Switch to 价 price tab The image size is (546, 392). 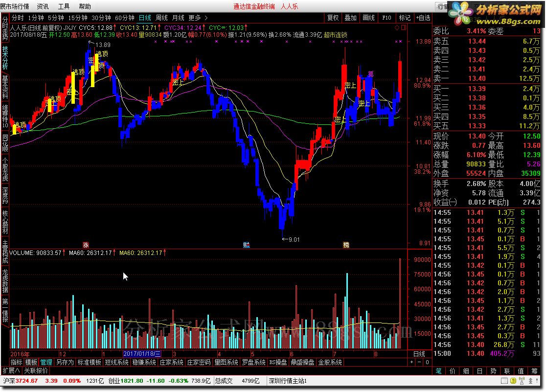point(453,371)
